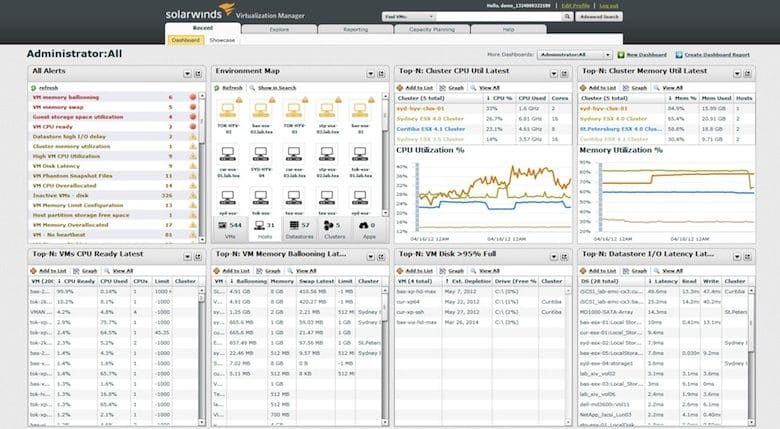
Task: Sort the Cluster CPU table by CPU % column
Action: pos(499,98)
